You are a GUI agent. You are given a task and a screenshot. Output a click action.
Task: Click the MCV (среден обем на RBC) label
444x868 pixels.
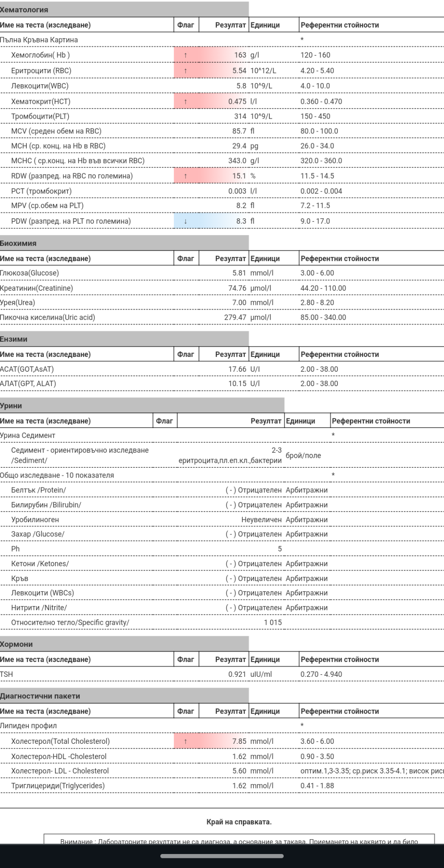pos(56,131)
